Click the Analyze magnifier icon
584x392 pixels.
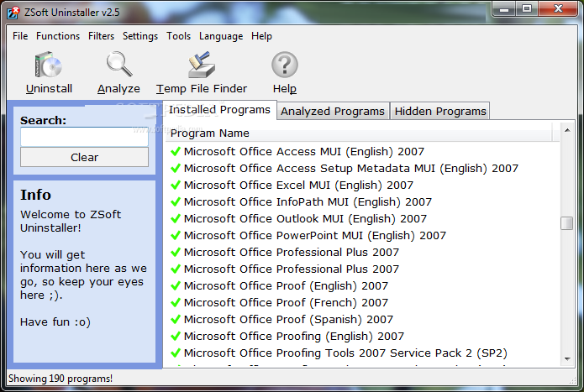[118, 64]
